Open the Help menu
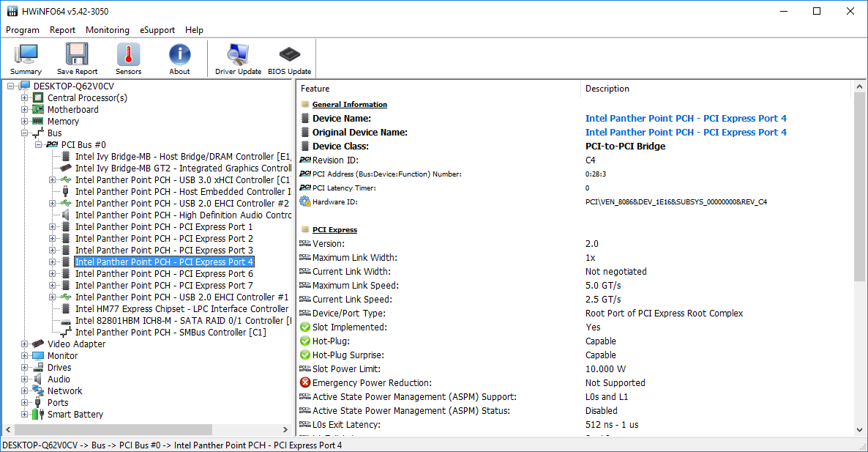 tap(194, 30)
